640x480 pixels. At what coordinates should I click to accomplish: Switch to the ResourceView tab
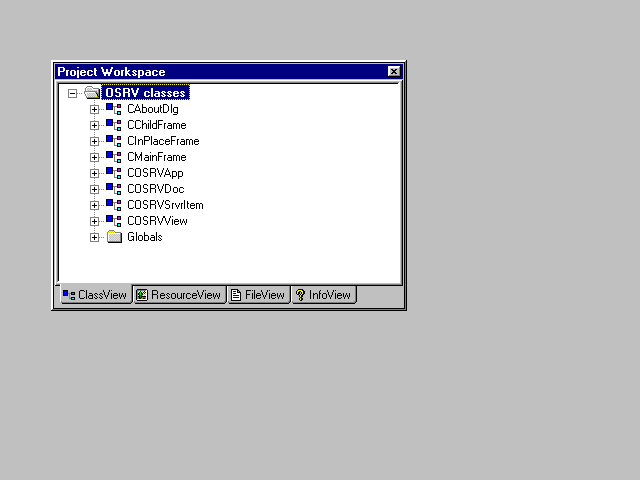(179, 295)
